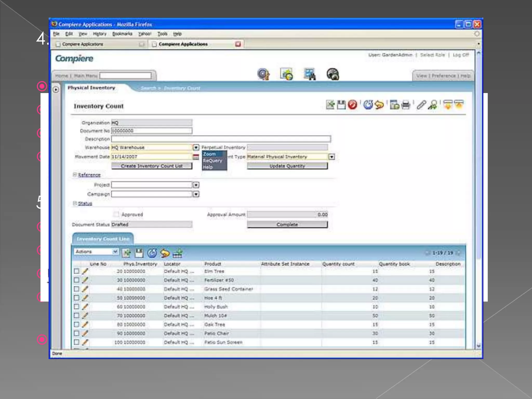The width and height of the screenshot is (532, 399).
Task: Click the scrollbar up arrow near header
Action: point(478,53)
